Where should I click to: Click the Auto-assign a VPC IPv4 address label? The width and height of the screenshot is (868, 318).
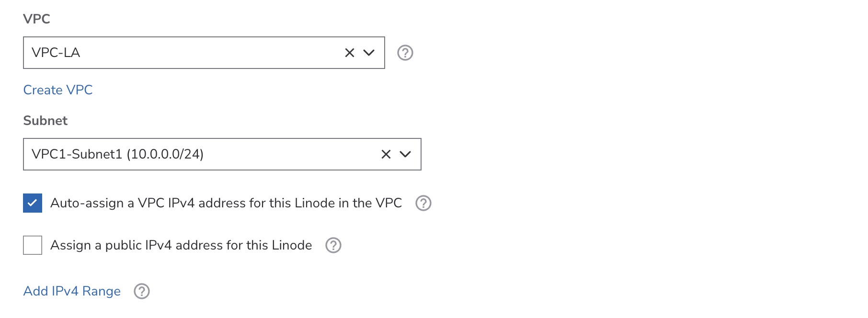pyautogui.click(x=226, y=203)
